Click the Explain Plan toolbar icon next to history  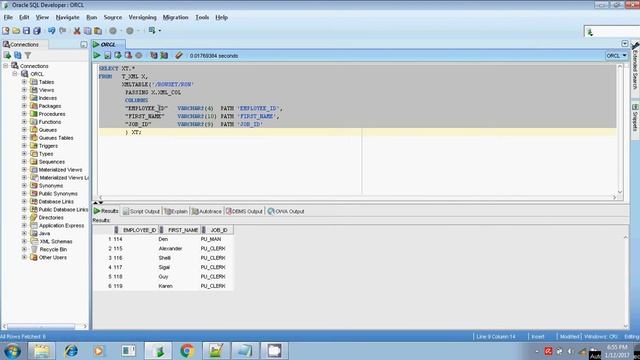(x=164, y=56)
